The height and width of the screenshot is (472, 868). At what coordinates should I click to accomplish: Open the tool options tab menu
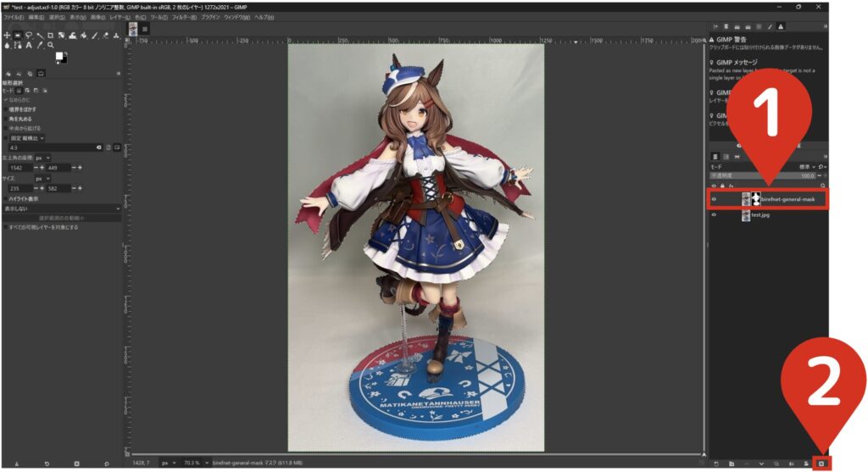tap(119, 73)
